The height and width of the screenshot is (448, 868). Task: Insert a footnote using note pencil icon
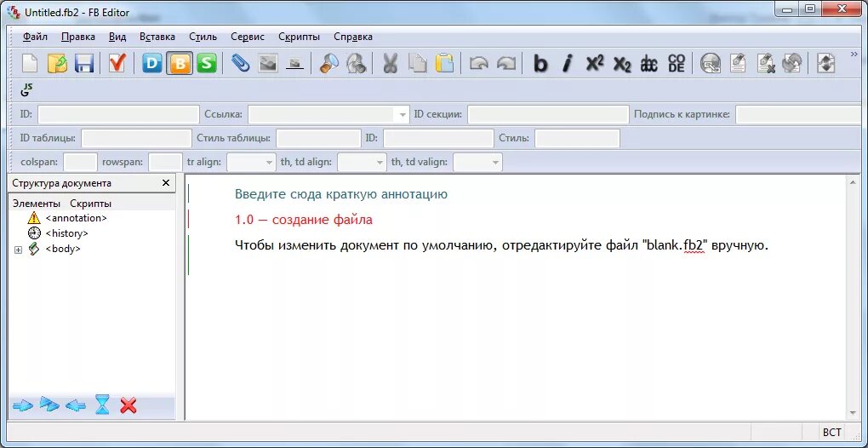click(737, 63)
